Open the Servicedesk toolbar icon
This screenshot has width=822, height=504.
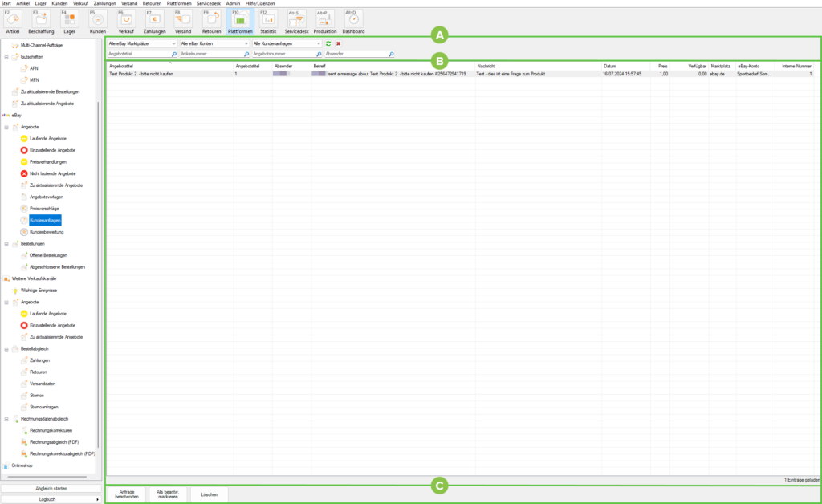[296, 19]
